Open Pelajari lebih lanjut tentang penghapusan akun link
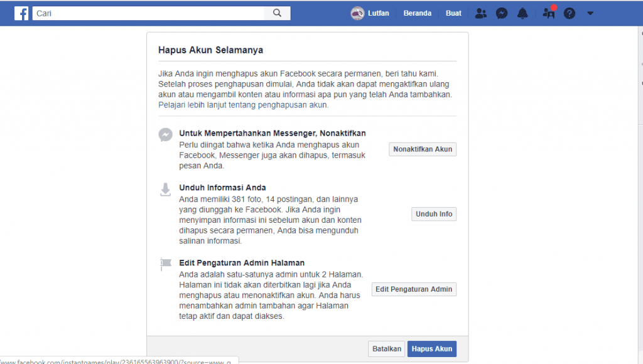Screen dimensions: 643x364 coord(244,105)
